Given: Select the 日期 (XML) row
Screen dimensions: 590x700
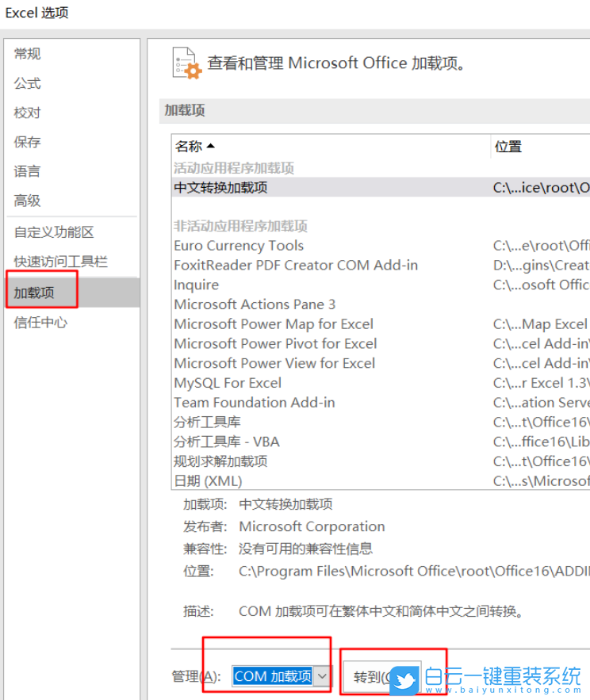Looking at the screenshot, I should (x=381, y=480).
